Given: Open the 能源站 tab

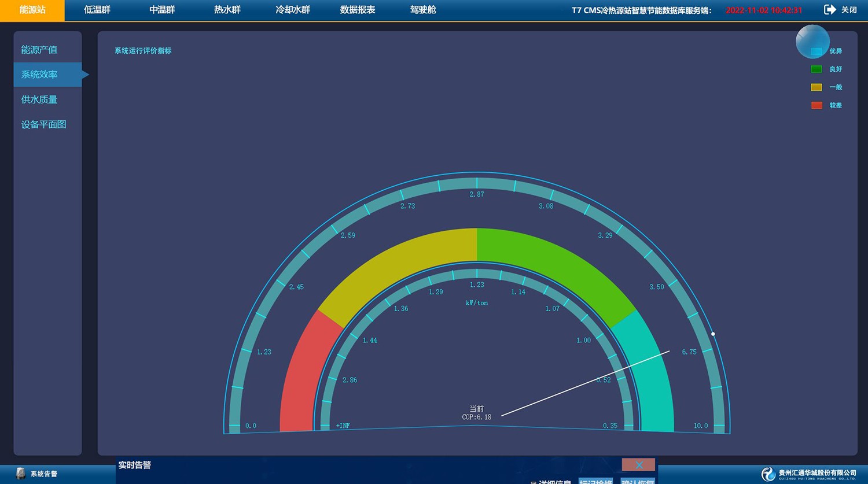Looking at the screenshot, I should click(x=32, y=10).
